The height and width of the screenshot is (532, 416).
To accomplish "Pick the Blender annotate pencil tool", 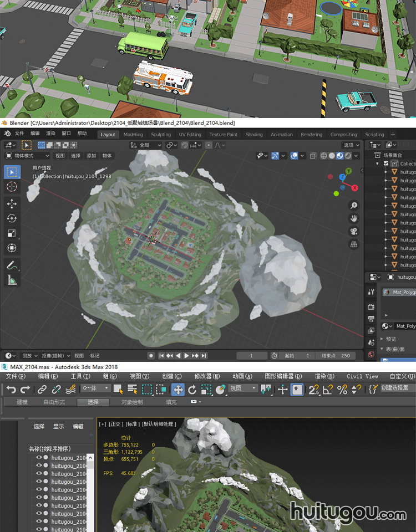I will (x=12, y=265).
